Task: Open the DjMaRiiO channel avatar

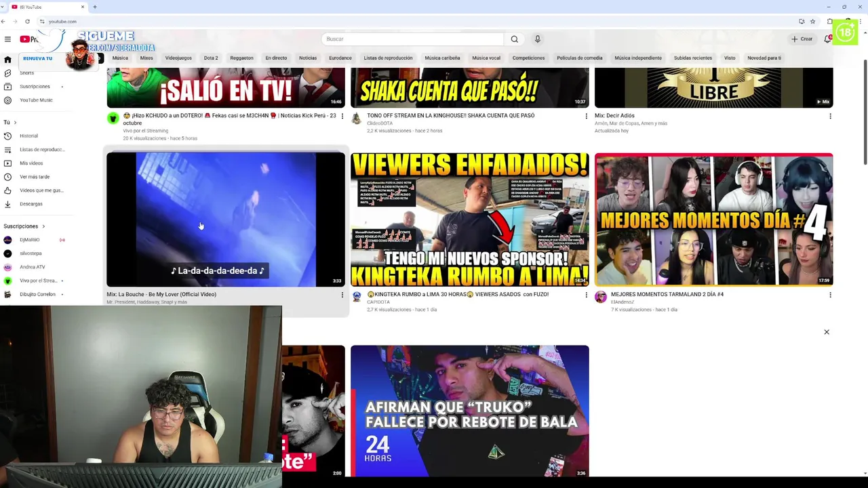Action: 7,240
